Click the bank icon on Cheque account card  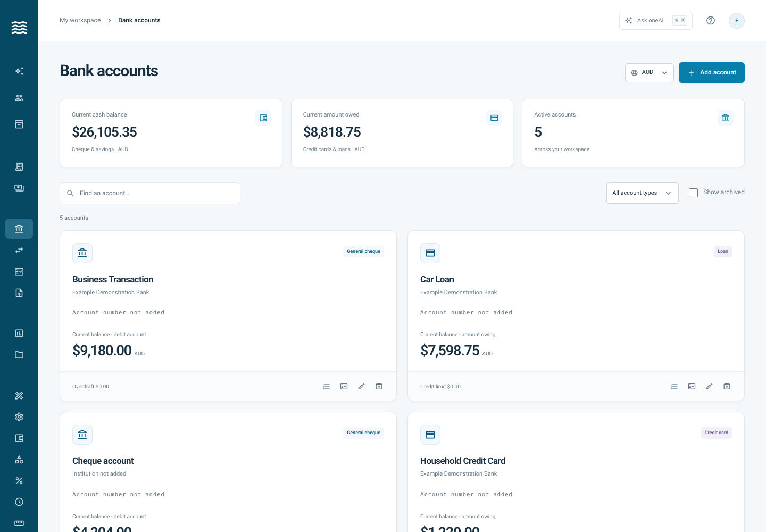(x=82, y=435)
